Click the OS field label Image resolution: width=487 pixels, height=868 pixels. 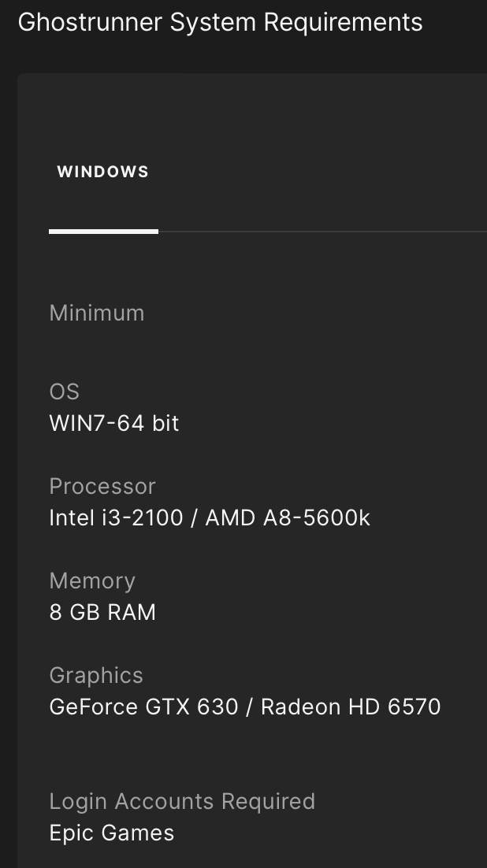tap(65, 391)
